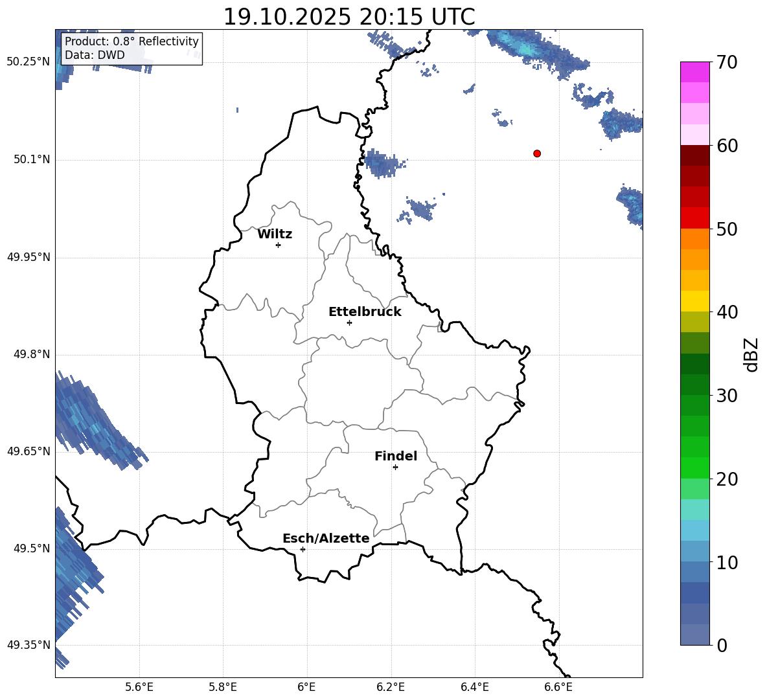The width and height of the screenshot is (767, 700).
Task: Click the orange swatch just below 50
Action: (694, 238)
